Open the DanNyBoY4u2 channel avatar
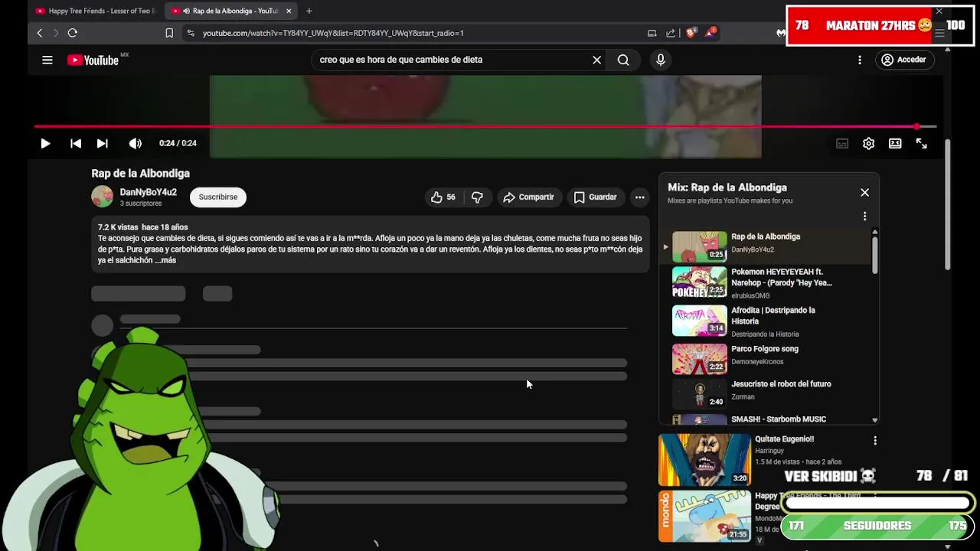980x551 pixels. pos(102,197)
